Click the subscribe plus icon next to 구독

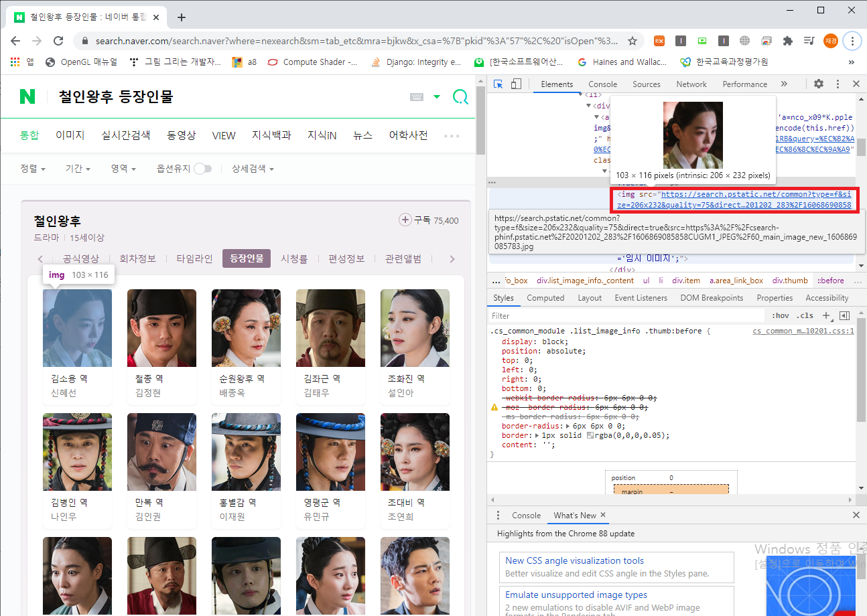(405, 220)
